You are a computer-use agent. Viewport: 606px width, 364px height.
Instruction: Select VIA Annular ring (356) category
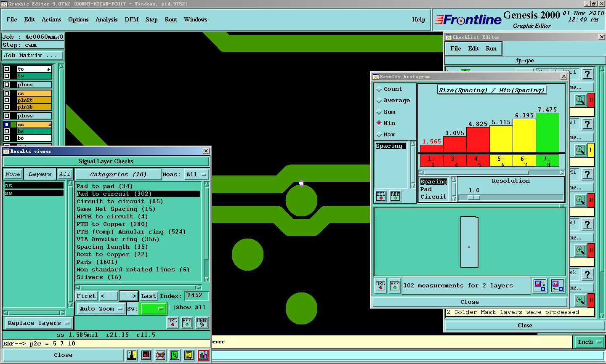click(x=118, y=239)
